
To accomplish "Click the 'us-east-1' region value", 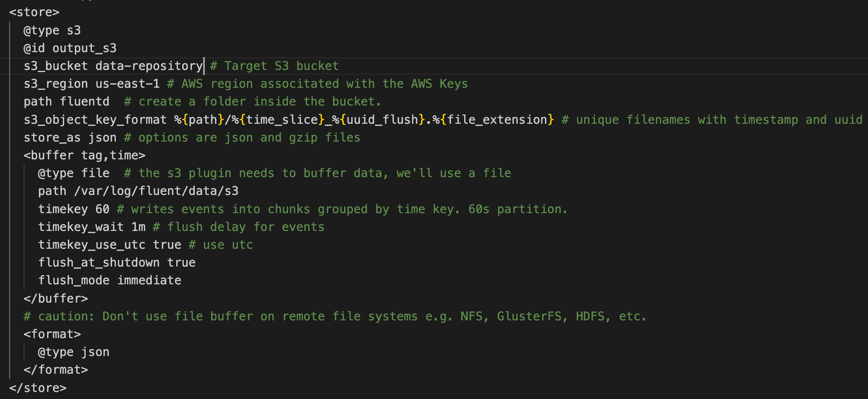I will (127, 84).
